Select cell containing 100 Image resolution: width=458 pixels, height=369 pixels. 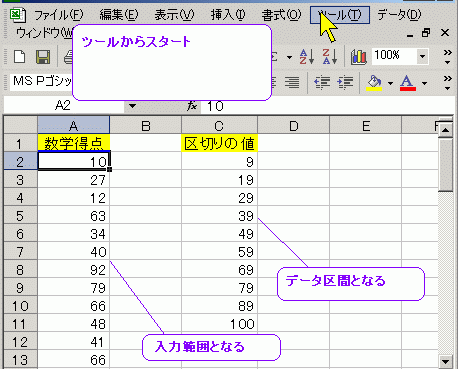coord(219,324)
